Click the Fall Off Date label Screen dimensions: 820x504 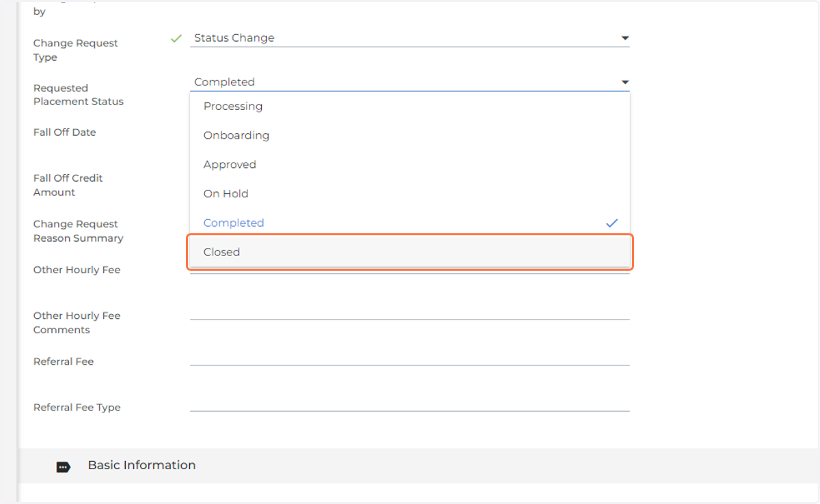(65, 132)
